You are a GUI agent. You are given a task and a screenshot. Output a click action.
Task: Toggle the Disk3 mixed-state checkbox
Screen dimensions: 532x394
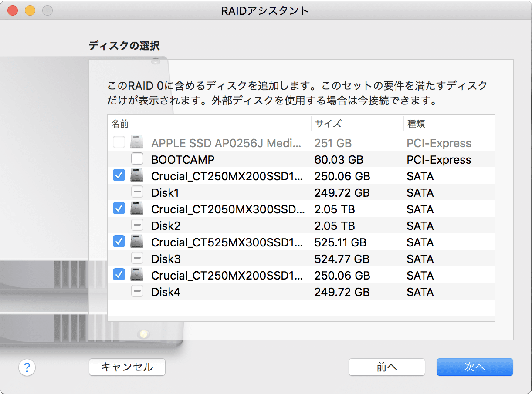point(137,258)
